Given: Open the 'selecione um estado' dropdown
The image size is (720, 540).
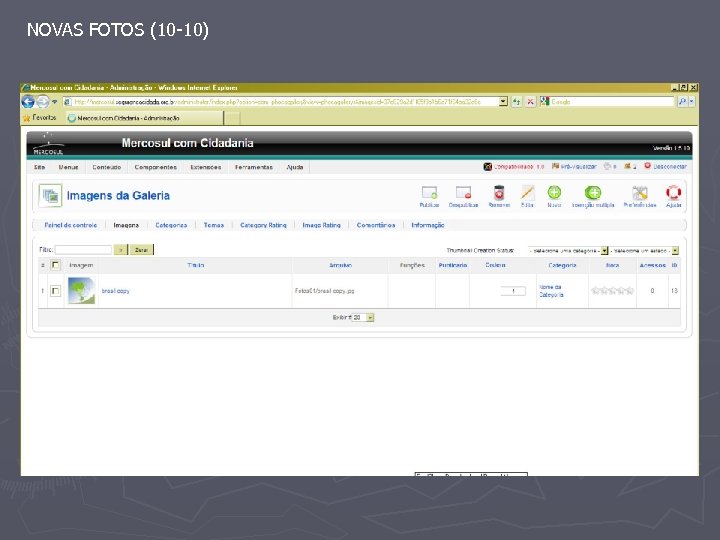Looking at the screenshot, I should tap(644, 250).
